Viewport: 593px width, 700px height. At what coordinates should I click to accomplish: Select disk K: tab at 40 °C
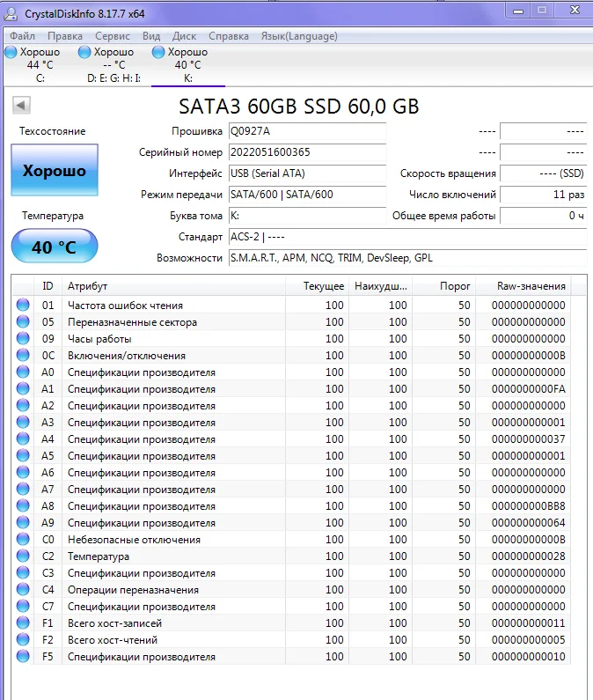click(187, 65)
